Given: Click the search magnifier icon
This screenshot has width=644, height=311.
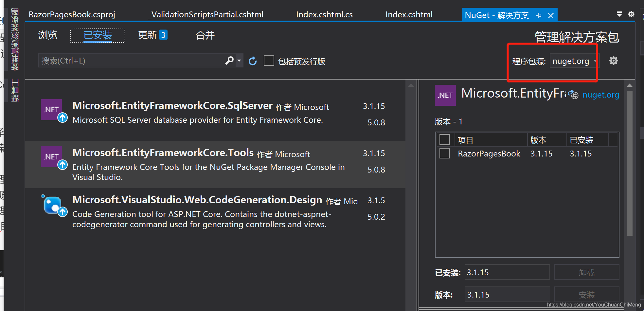Looking at the screenshot, I should pyautogui.click(x=229, y=61).
